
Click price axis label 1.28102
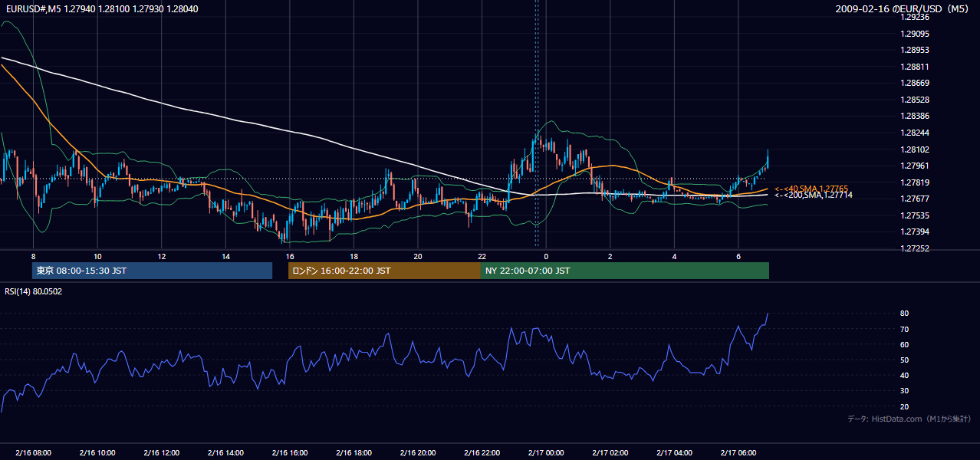coord(915,149)
